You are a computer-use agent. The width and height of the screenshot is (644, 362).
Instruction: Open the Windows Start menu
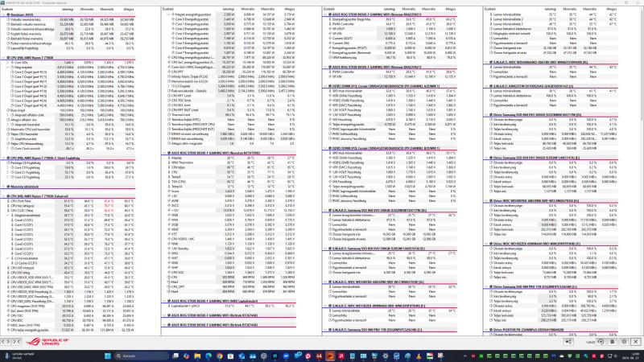[108, 356]
